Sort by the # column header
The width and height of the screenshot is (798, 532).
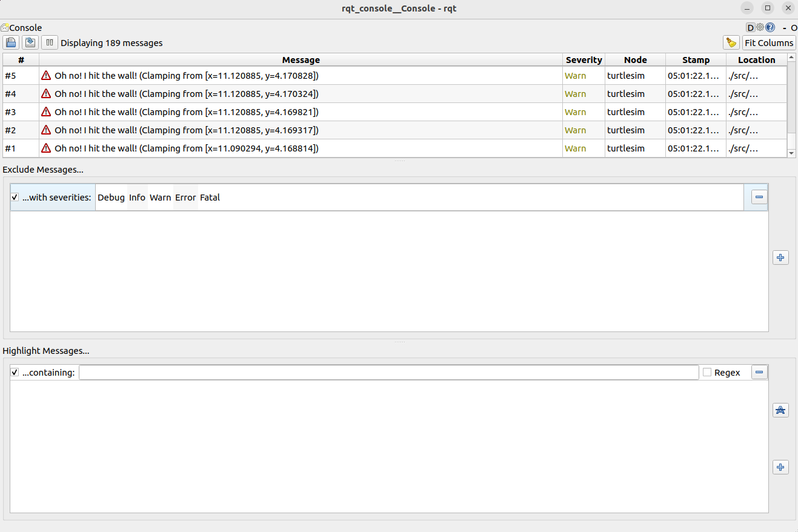pos(21,60)
